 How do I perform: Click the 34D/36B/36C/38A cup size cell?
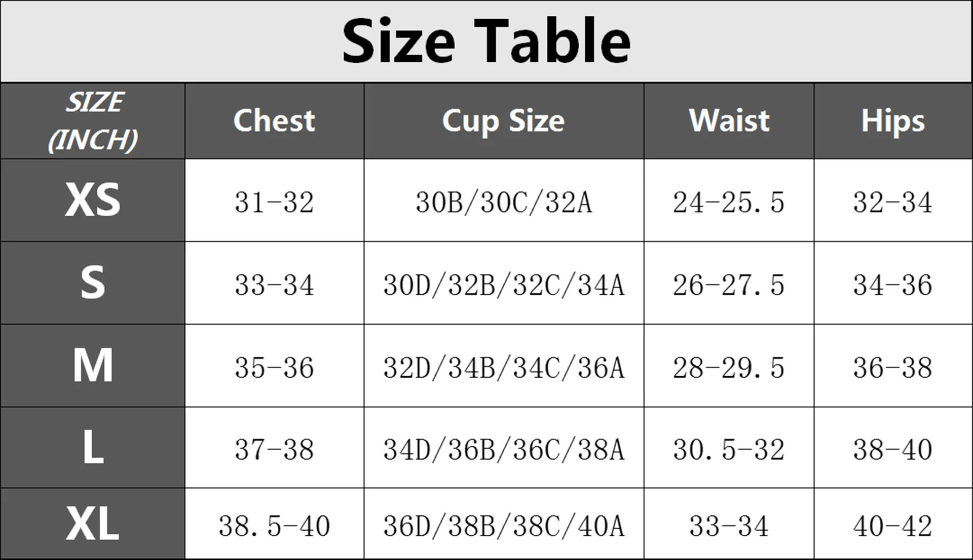[x=503, y=449]
